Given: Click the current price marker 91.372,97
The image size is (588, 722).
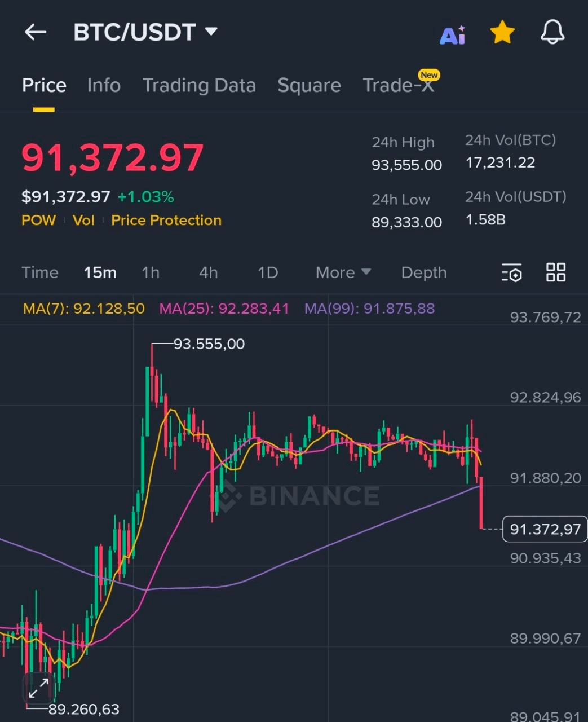Looking at the screenshot, I should (545, 529).
